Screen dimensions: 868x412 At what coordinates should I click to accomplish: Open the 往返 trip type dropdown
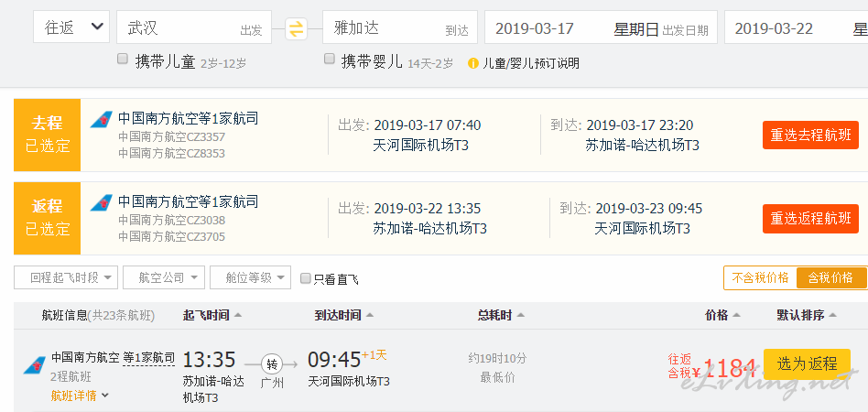pyautogui.click(x=71, y=27)
